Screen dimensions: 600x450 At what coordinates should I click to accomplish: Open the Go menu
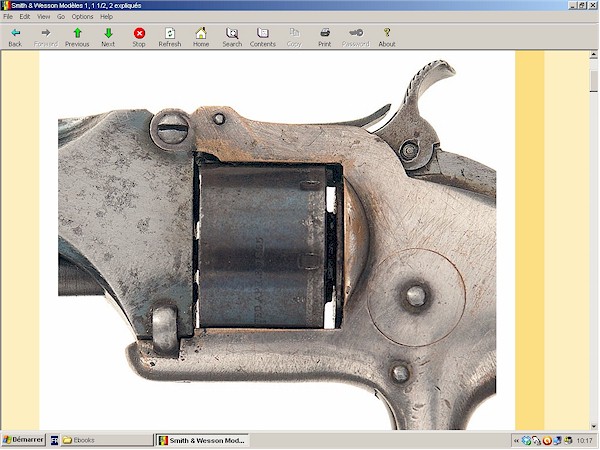pos(61,17)
